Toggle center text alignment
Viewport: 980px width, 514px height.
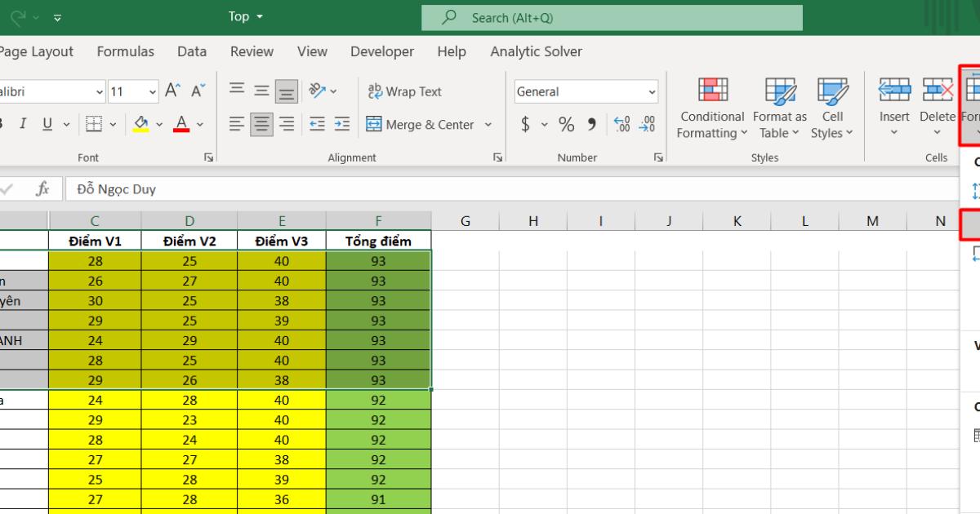pyautogui.click(x=261, y=124)
